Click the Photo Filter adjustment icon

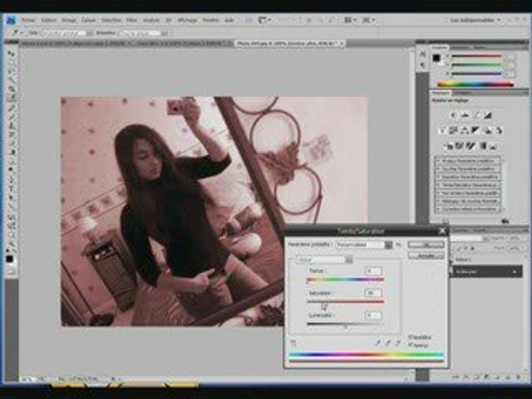[x=487, y=130]
